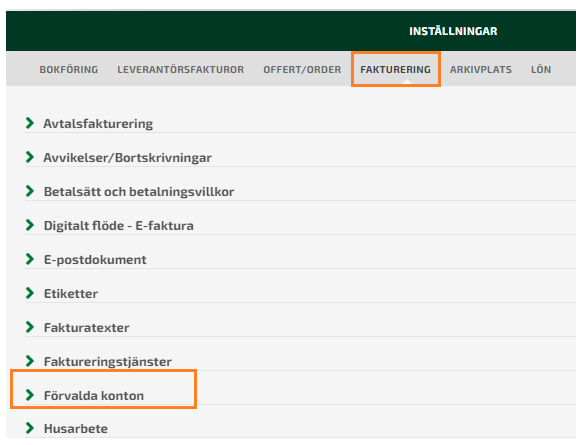Click the chevron icon by Förvalda konton
Viewport: 581px width, 445px height.
pyautogui.click(x=30, y=395)
